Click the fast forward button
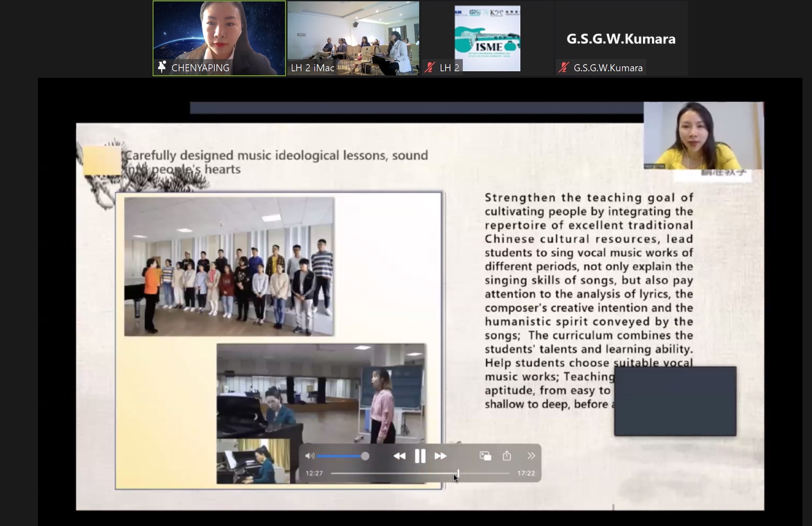Image resolution: width=812 pixels, height=526 pixels. (441, 456)
